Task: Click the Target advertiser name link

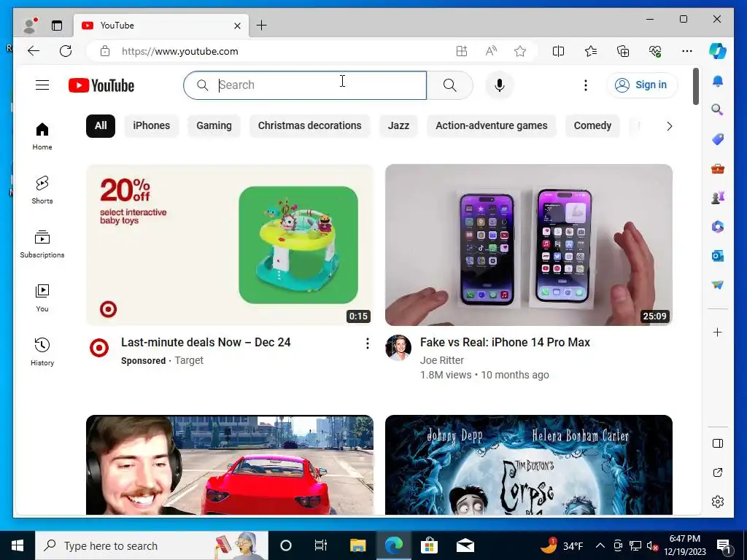Action: [189, 360]
